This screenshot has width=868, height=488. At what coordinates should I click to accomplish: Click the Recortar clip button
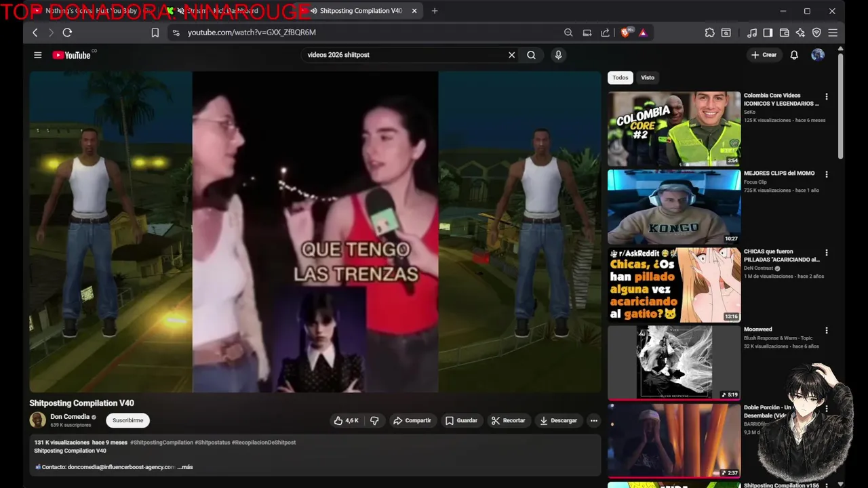(x=508, y=421)
